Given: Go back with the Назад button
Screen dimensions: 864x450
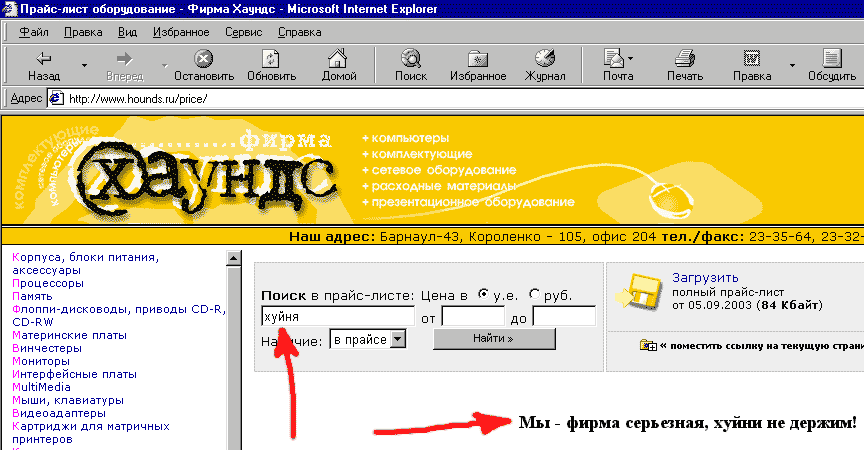Looking at the screenshot, I should [x=44, y=66].
